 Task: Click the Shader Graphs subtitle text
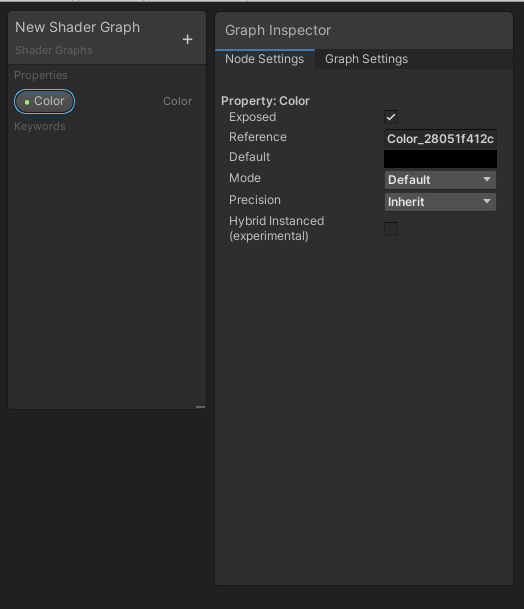click(x=54, y=50)
